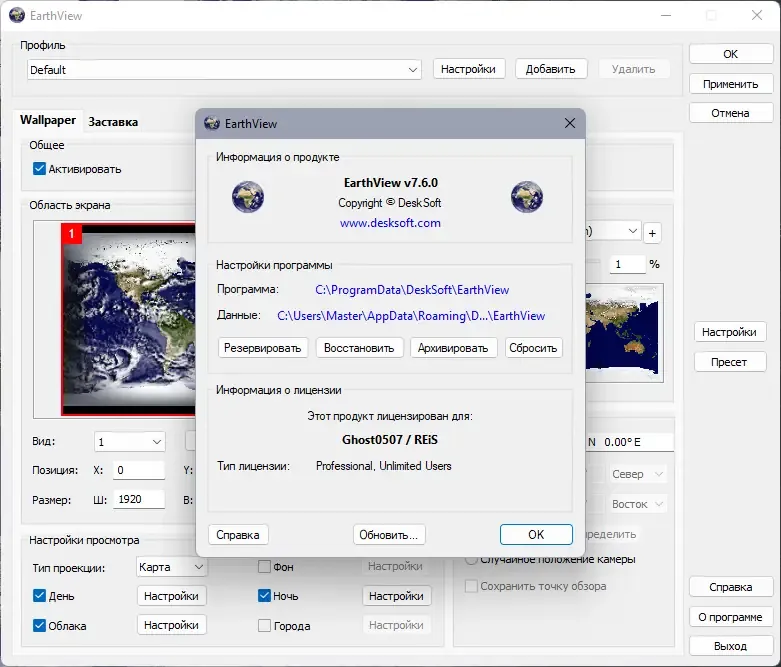Open Настройки for the Ночь layer
Screen dimensions: 781x667
[396, 596]
